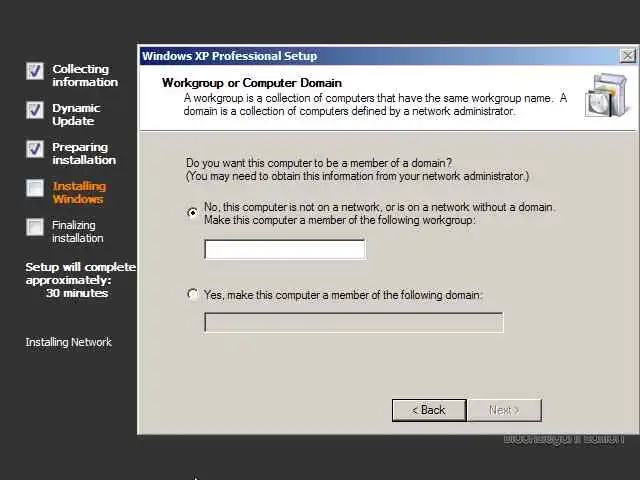Click the Dynamic Update checkmark box
The height and width of the screenshot is (480, 640).
click(x=35, y=110)
